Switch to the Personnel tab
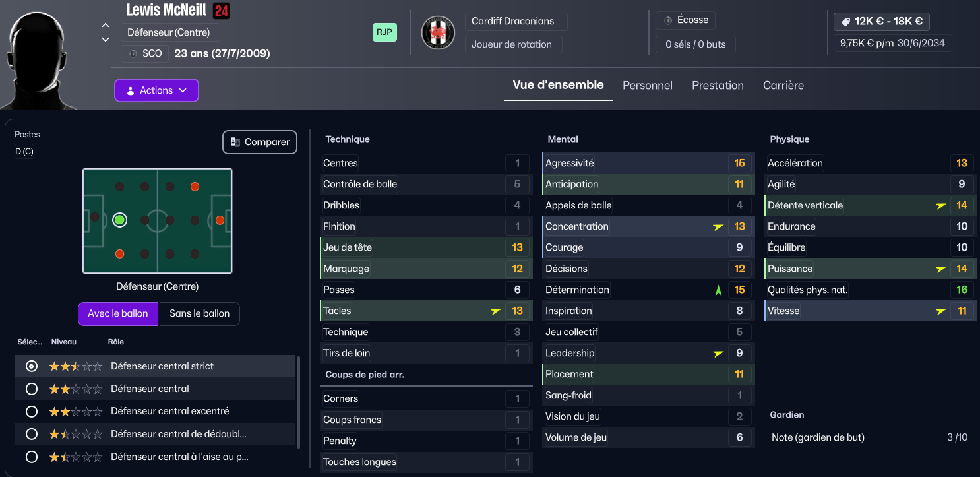The height and width of the screenshot is (477, 980). pos(648,85)
